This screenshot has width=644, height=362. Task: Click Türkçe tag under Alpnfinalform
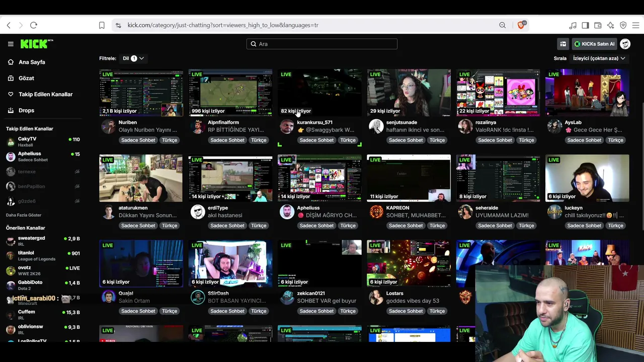[x=259, y=140]
